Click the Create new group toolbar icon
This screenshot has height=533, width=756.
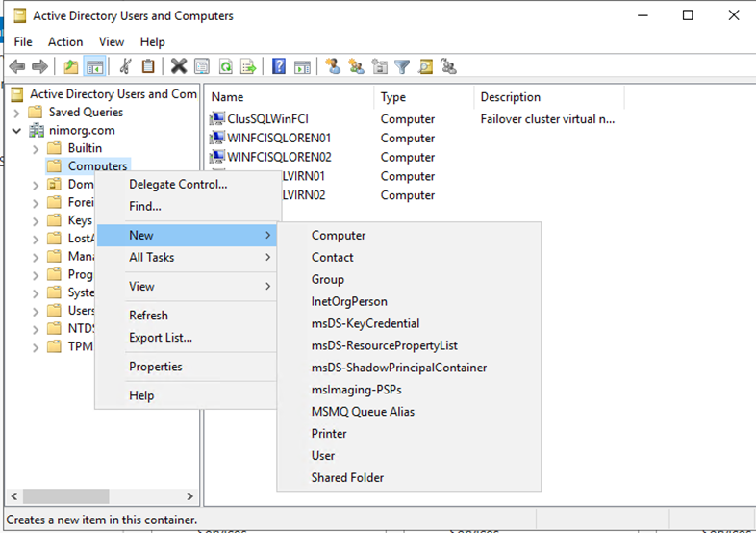tap(356, 66)
